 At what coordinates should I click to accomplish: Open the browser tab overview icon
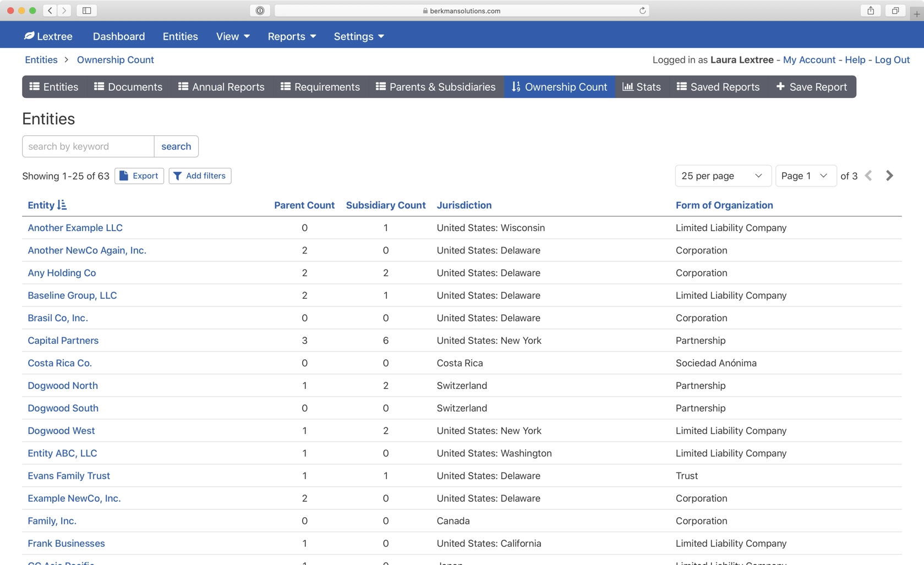point(895,10)
